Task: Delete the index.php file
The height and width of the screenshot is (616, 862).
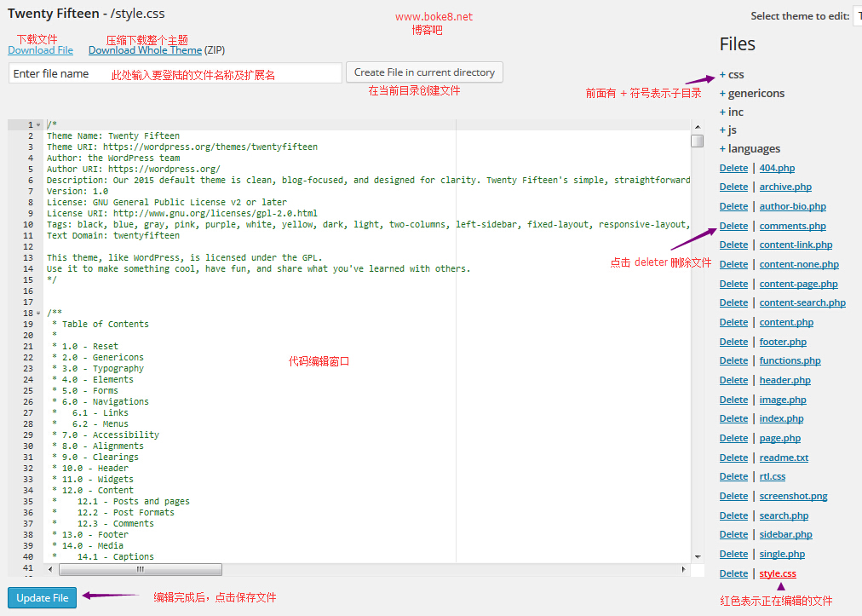Action: point(733,419)
